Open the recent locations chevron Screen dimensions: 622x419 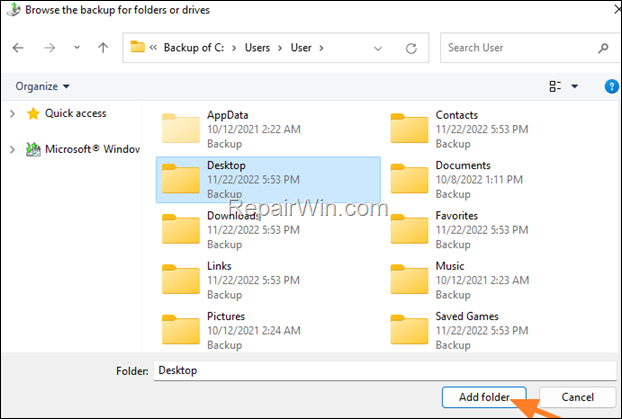77,48
